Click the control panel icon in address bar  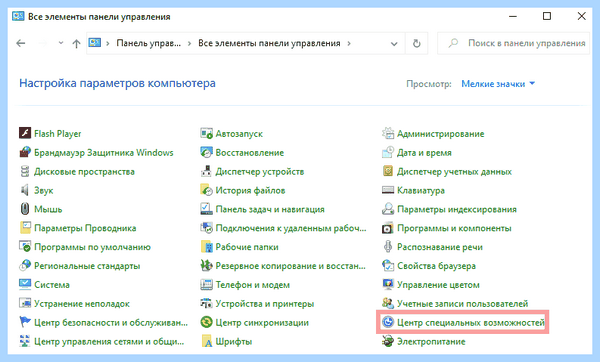[x=95, y=43]
